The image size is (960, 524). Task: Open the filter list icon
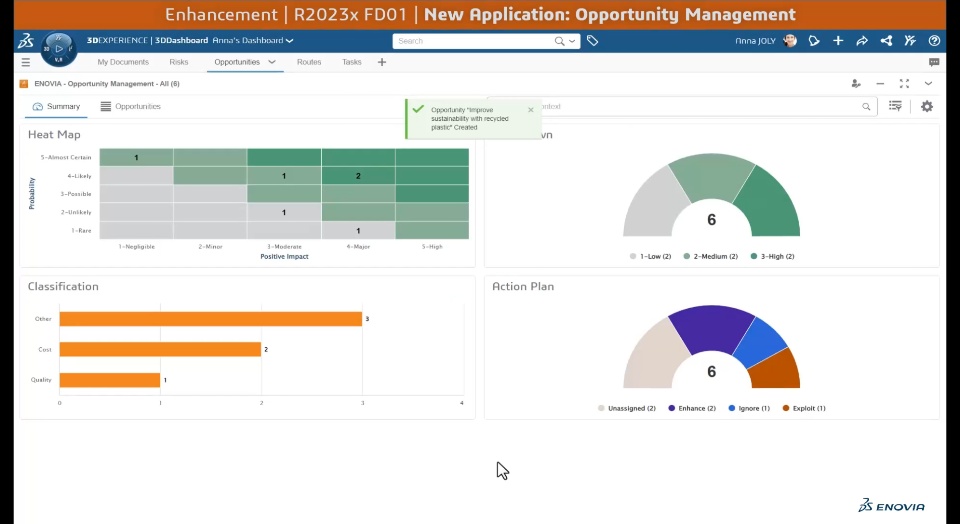tap(895, 106)
